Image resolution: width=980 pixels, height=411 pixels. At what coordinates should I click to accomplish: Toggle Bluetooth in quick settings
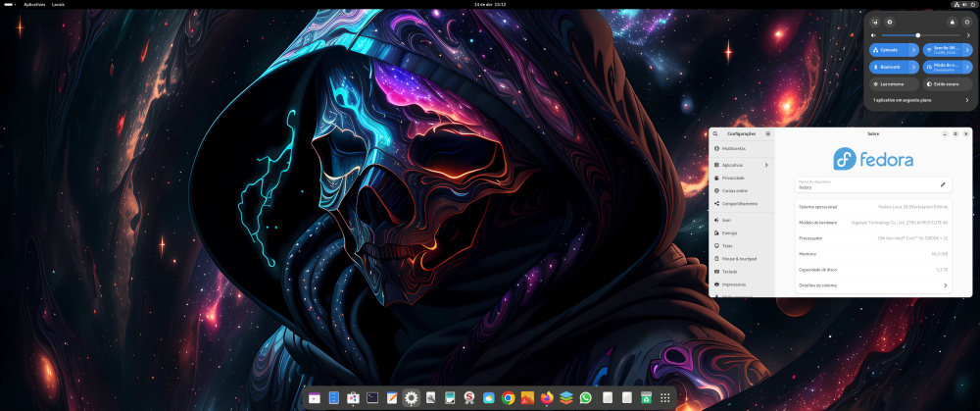(890, 67)
